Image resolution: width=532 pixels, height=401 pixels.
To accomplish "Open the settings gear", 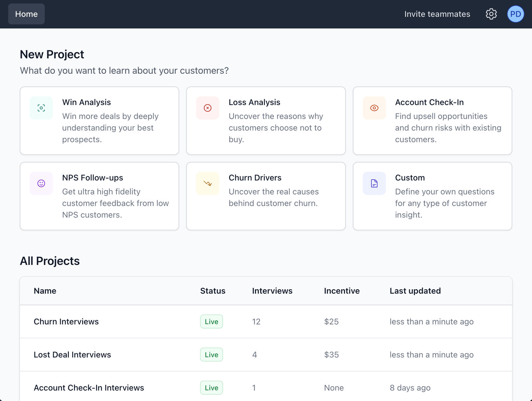I will click(x=491, y=14).
